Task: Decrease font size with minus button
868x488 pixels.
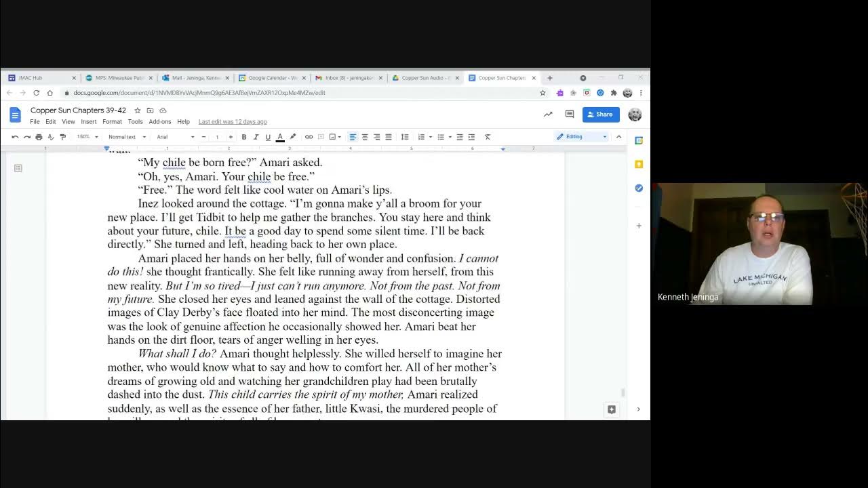Action: [204, 137]
